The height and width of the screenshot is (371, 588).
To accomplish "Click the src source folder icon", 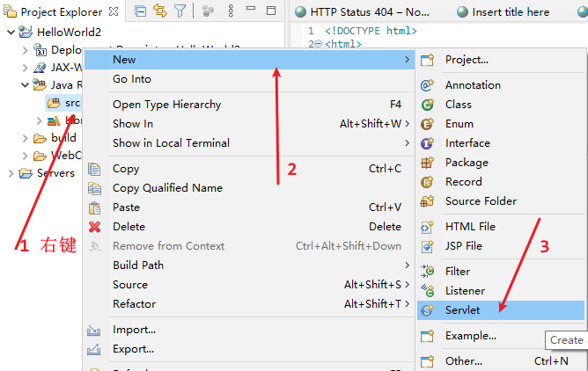I will 54,103.
